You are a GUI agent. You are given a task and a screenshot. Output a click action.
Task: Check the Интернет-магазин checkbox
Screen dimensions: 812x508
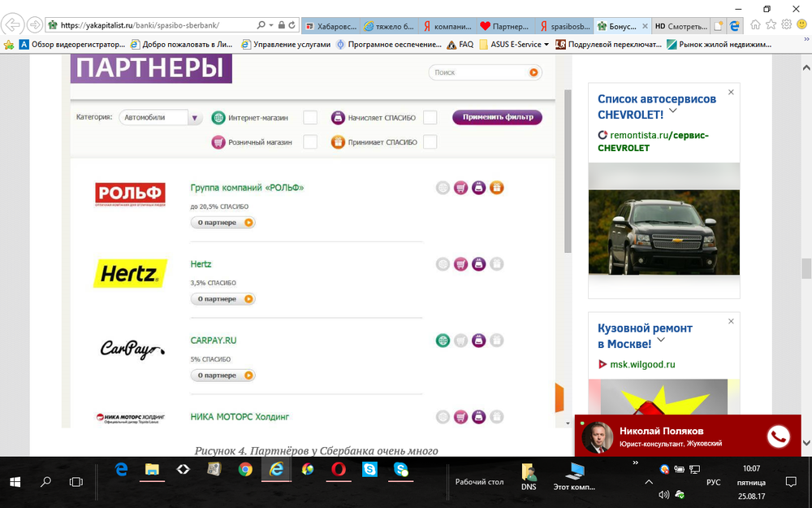click(x=310, y=118)
